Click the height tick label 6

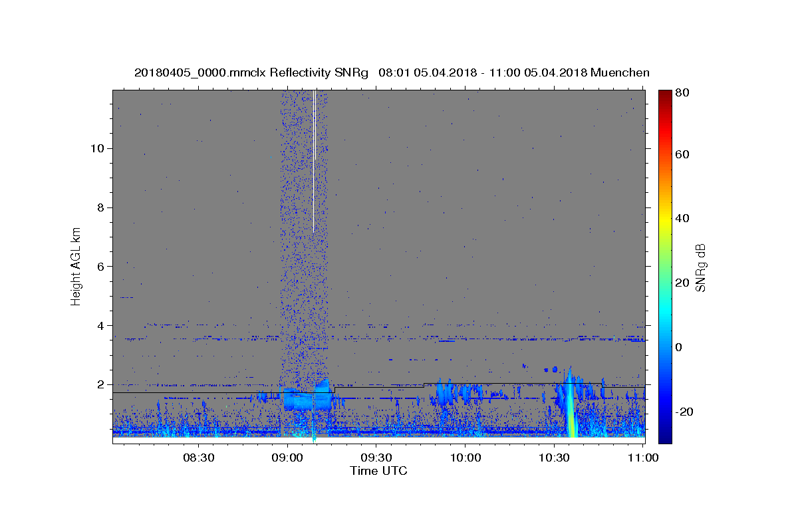coord(100,267)
